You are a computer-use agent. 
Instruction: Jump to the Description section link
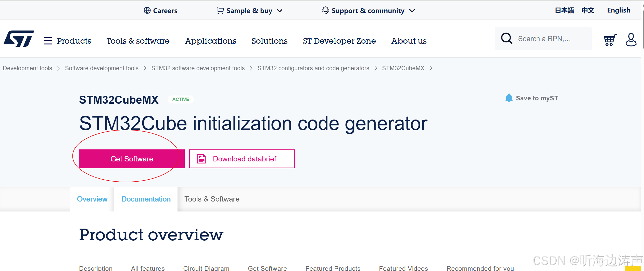tap(96, 268)
